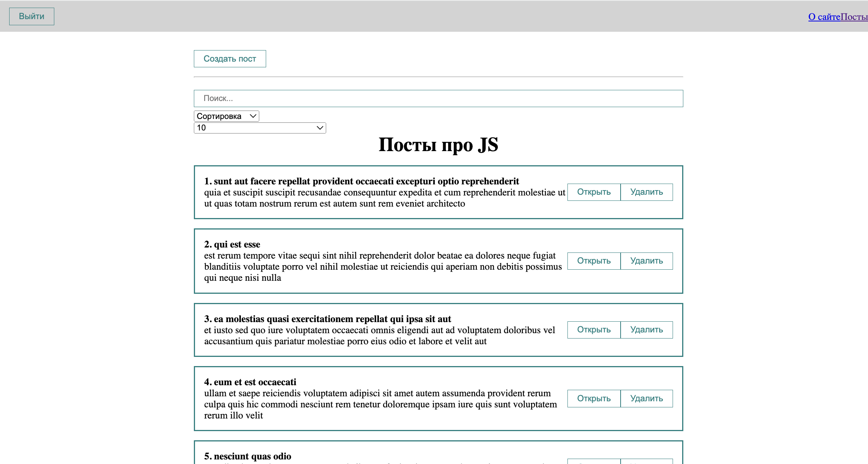This screenshot has width=868, height=464.
Task: Open post 4 'eum et est occaecati'
Action: [x=593, y=399]
